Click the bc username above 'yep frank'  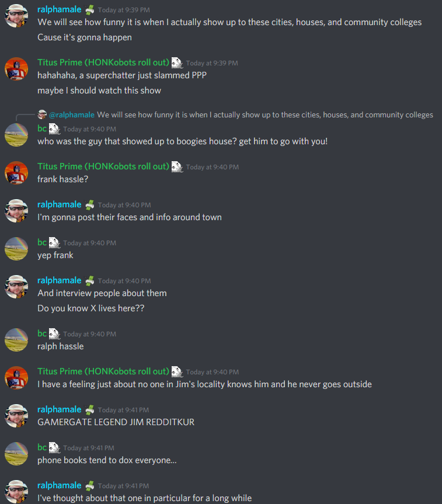coord(42,242)
